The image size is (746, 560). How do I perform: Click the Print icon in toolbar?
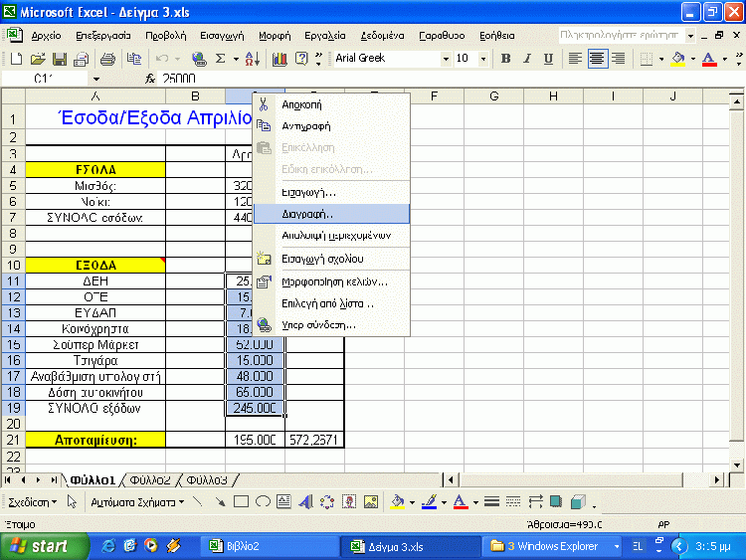[x=107, y=59]
